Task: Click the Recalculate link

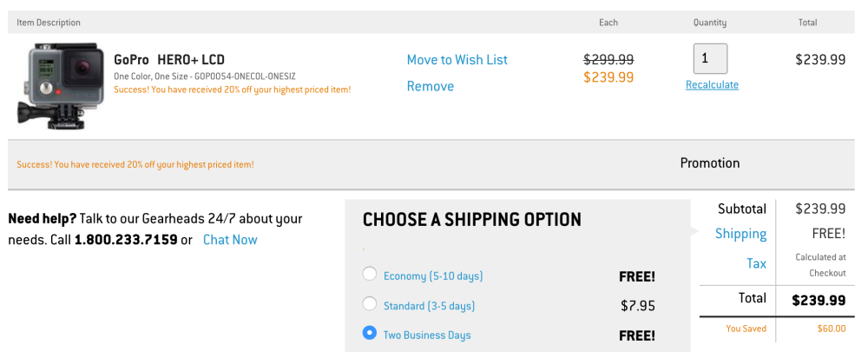Action: click(712, 84)
